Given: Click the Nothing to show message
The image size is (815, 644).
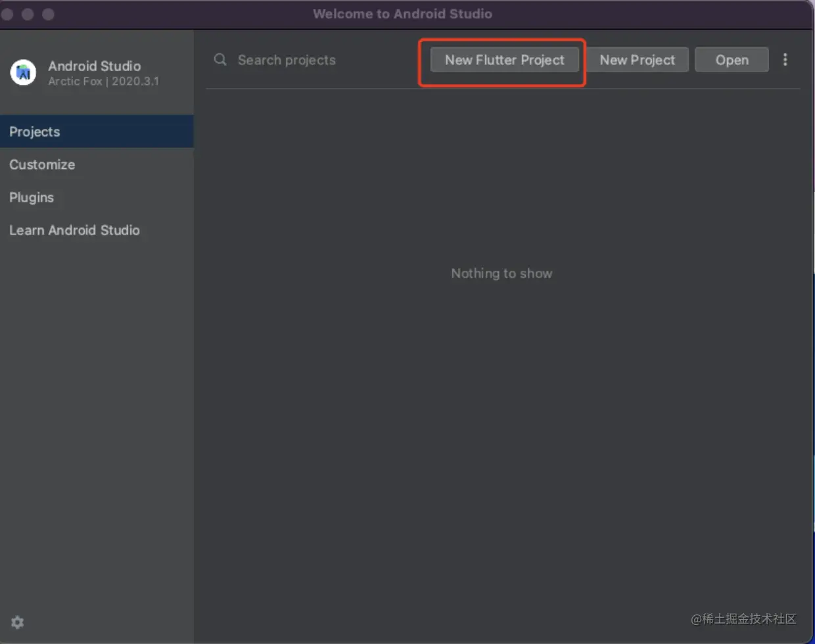Looking at the screenshot, I should click(x=501, y=273).
